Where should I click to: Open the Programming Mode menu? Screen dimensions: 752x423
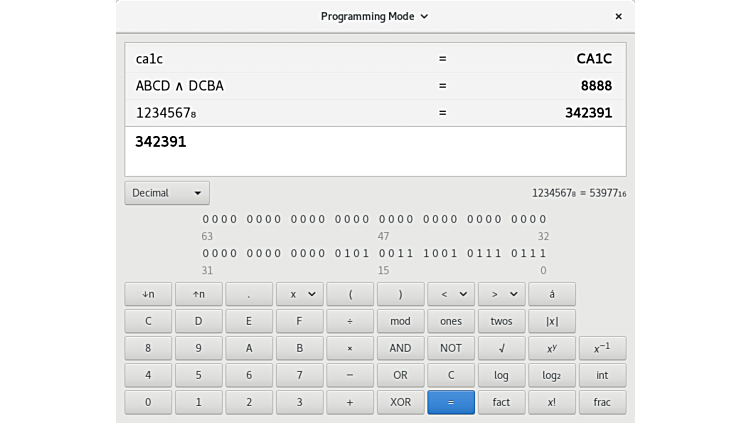coord(374,16)
